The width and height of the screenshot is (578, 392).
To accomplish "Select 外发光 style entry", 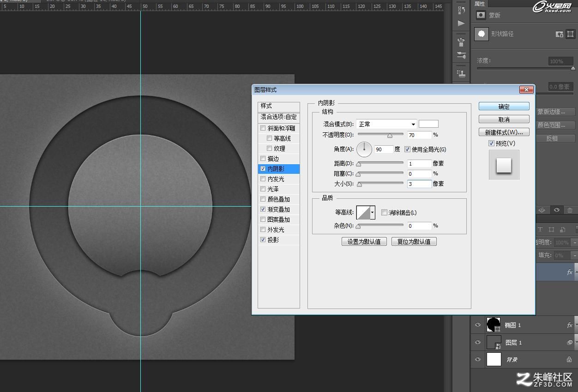I will click(x=279, y=230).
